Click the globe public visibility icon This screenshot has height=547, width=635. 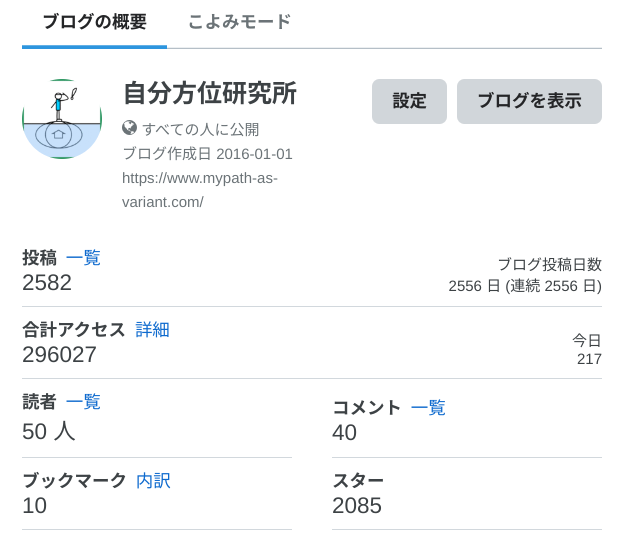click(129, 128)
